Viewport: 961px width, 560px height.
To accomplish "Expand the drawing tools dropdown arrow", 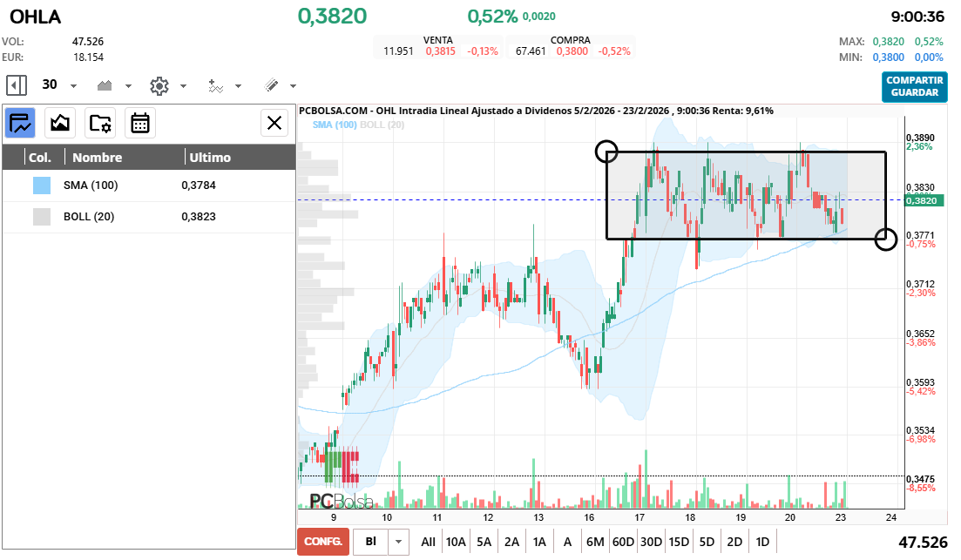I will pyautogui.click(x=293, y=86).
